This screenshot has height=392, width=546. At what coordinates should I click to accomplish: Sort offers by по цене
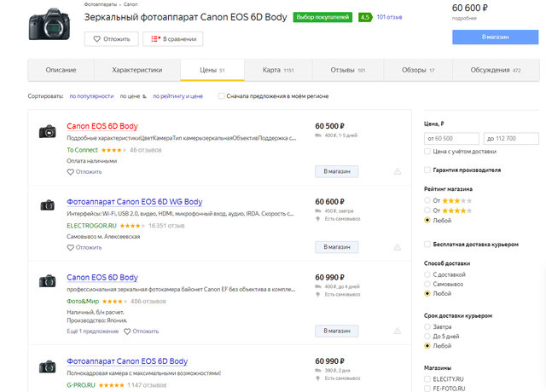tap(130, 96)
